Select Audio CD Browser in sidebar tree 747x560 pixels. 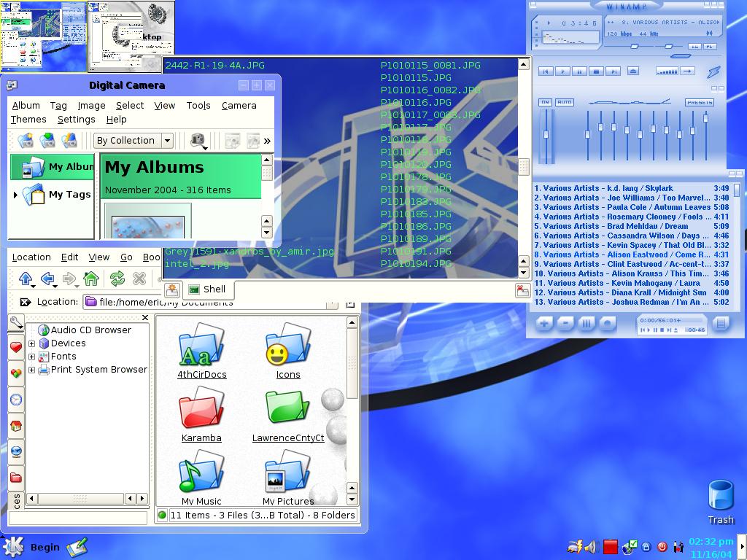[x=85, y=330]
